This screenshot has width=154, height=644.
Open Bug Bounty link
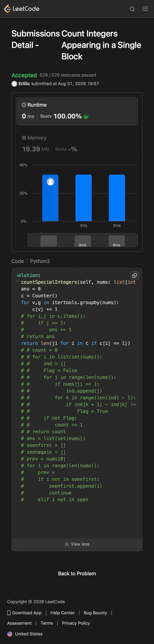95,613
